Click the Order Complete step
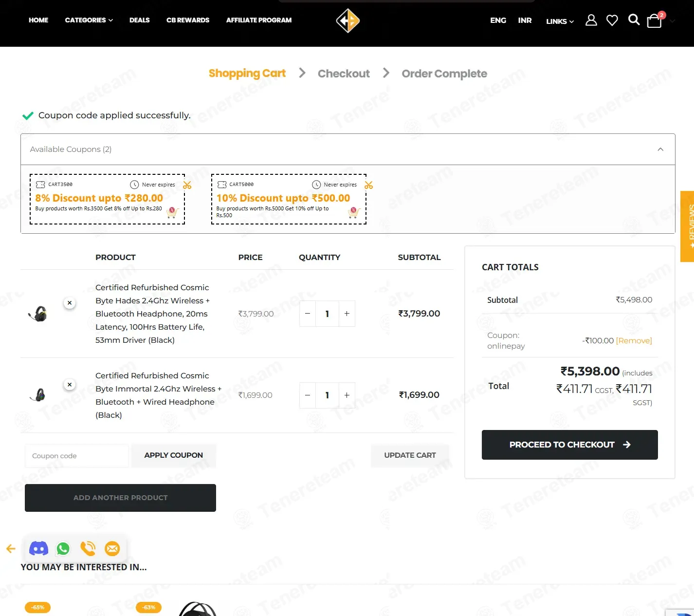Image resolution: width=694 pixels, height=616 pixels. [444, 74]
